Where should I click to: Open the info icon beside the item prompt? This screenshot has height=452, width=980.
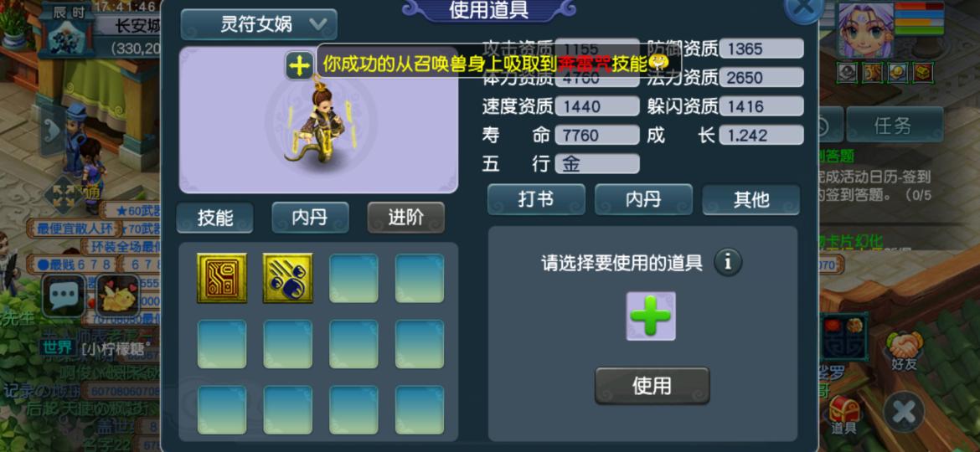click(x=728, y=262)
